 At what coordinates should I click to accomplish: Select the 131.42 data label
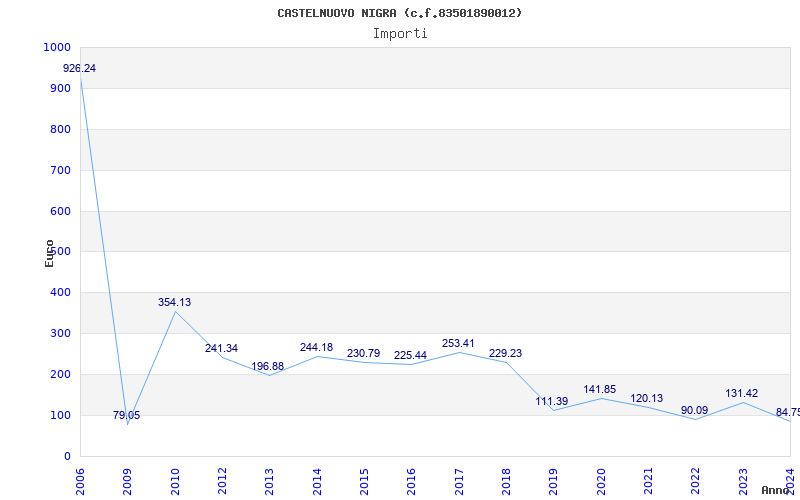pyautogui.click(x=741, y=394)
